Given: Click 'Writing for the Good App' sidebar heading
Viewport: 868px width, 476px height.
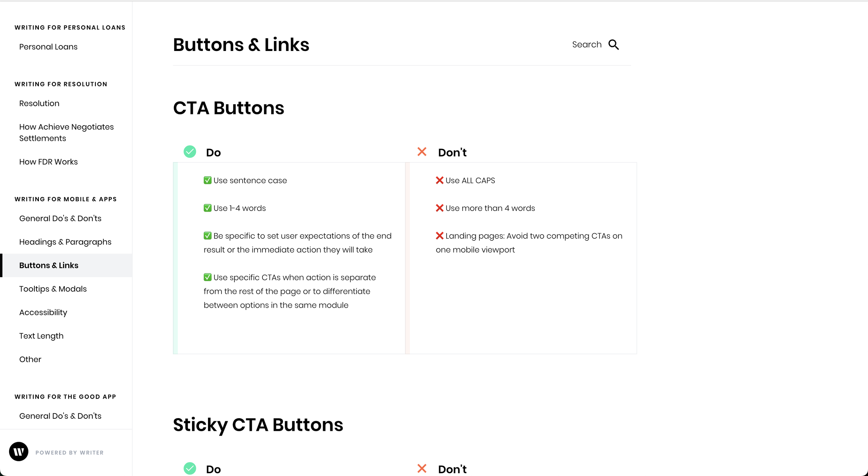Looking at the screenshot, I should 65,397.
